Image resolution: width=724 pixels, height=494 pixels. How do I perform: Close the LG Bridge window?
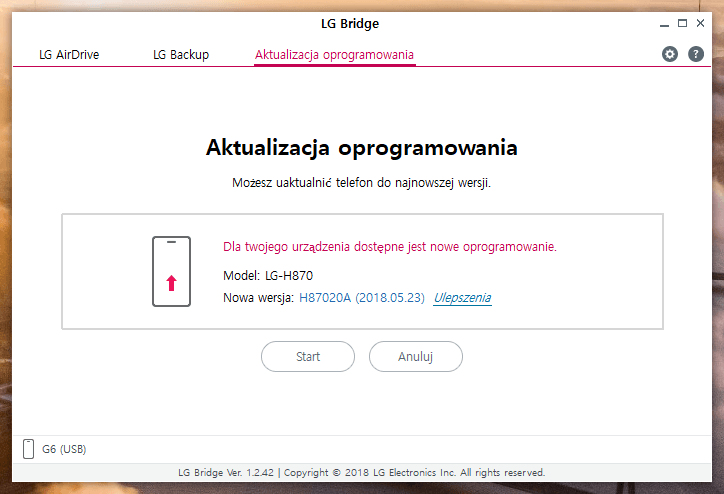(x=700, y=23)
